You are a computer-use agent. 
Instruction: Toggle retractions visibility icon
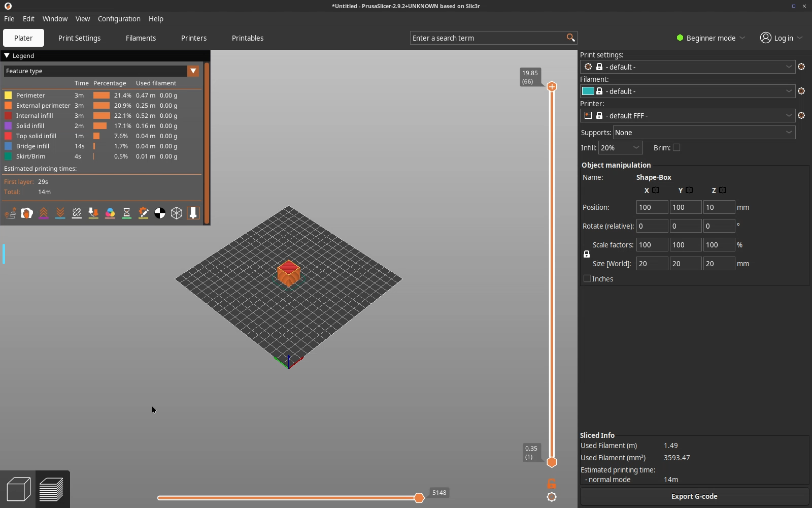click(44, 213)
